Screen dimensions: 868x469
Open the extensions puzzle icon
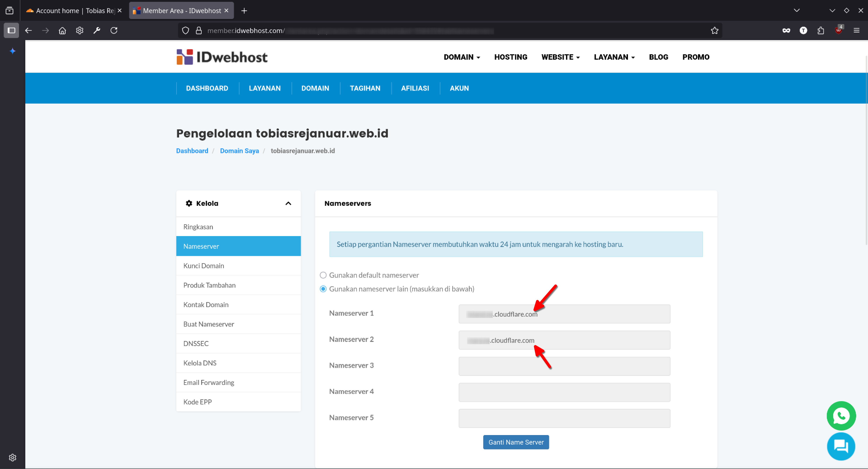(x=821, y=31)
